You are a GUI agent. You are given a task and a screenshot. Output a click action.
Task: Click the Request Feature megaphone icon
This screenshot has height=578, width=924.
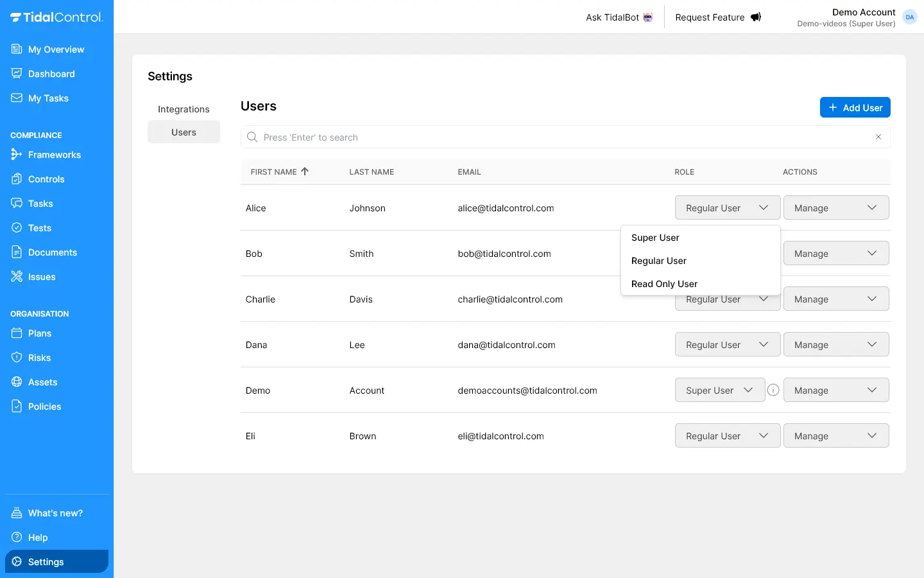[x=756, y=17]
